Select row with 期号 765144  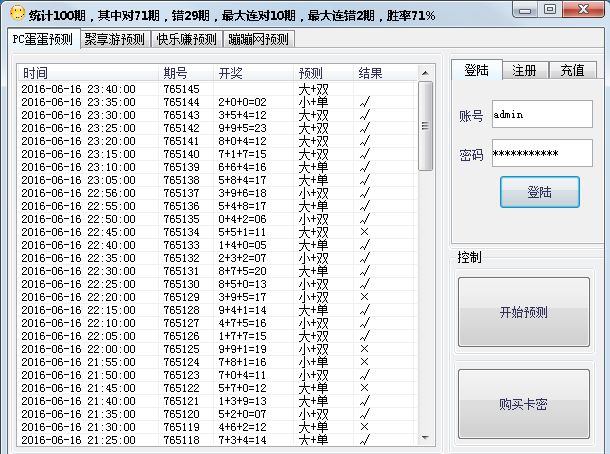[217, 102]
